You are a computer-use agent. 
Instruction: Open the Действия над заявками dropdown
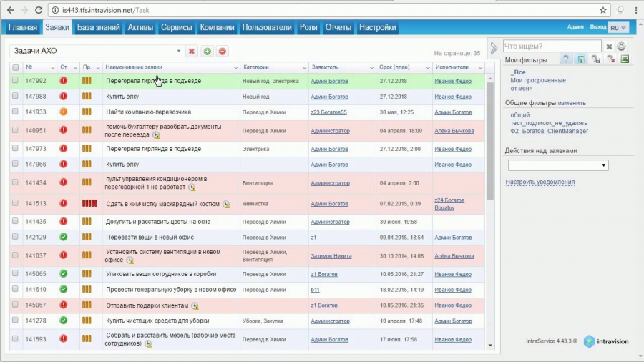(x=558, y=165)
